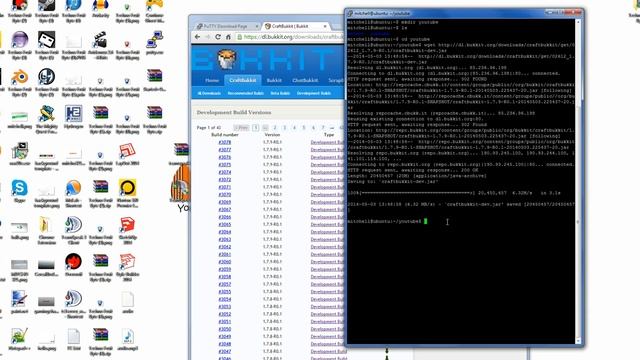
Task: Click the browser forward arrow
Action: [208, 37]
